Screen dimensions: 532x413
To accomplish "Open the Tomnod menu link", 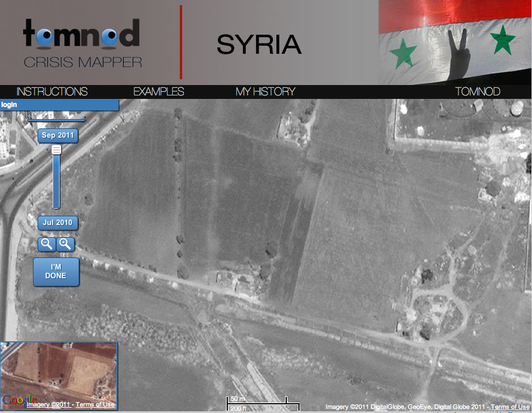I will click(x=478, y=91).
